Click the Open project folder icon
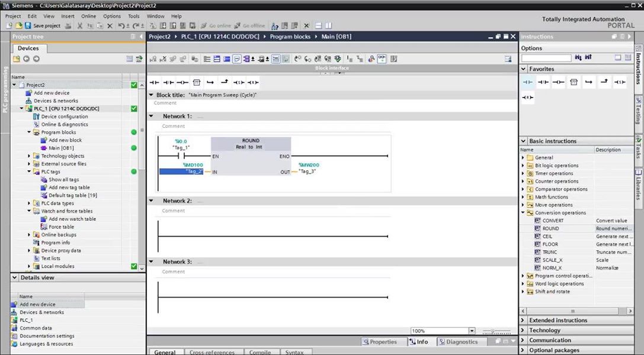The width and height of the screenshot is (644, 355). [x=19, y=26]
